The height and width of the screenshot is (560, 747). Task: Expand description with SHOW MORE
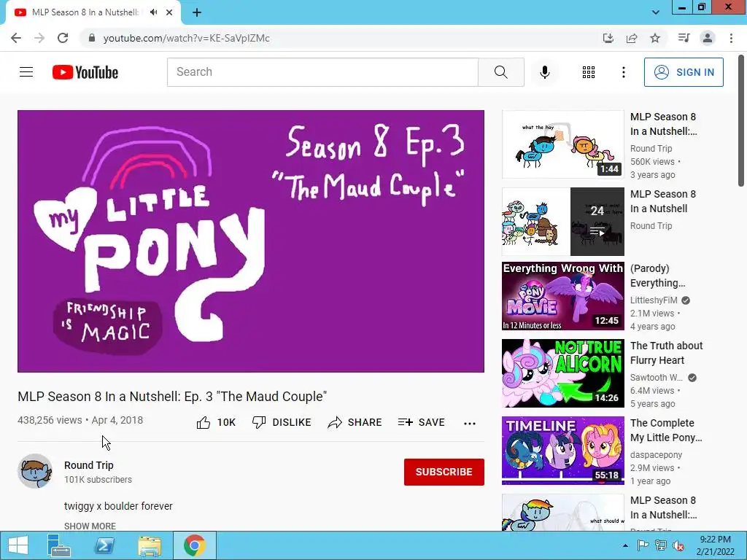click(x=90, y=526)
